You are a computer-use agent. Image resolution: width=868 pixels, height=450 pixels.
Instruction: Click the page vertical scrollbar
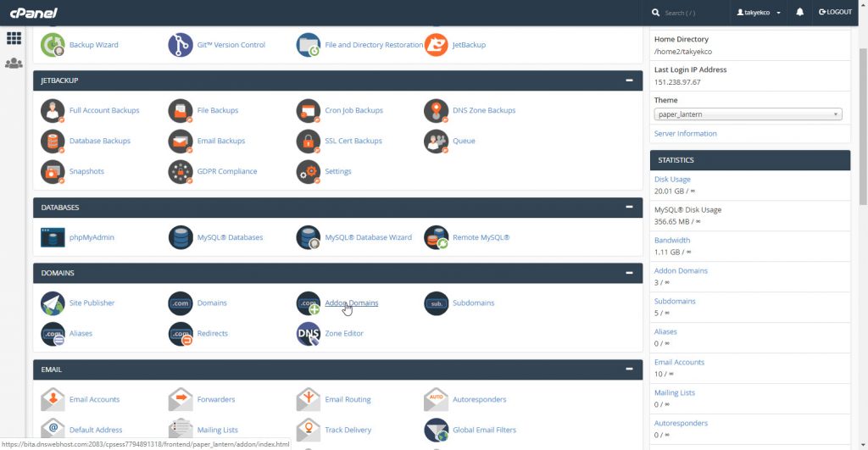863,127
